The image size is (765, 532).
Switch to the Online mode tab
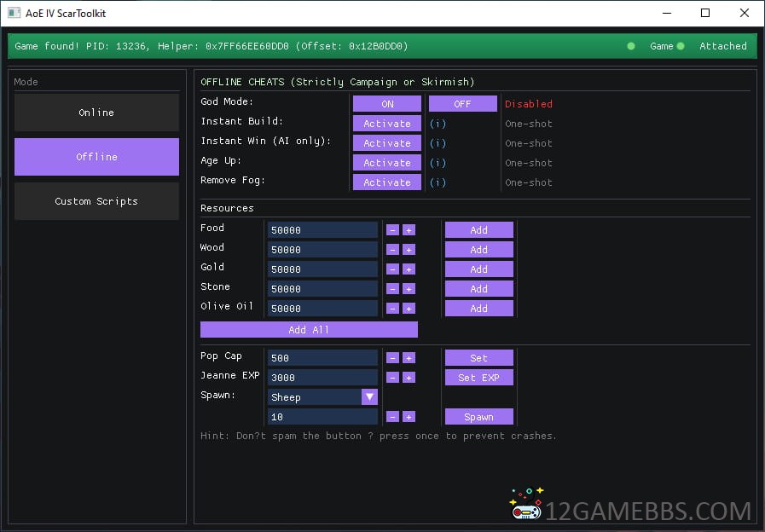pyautogui.click(x=96, y=113)
